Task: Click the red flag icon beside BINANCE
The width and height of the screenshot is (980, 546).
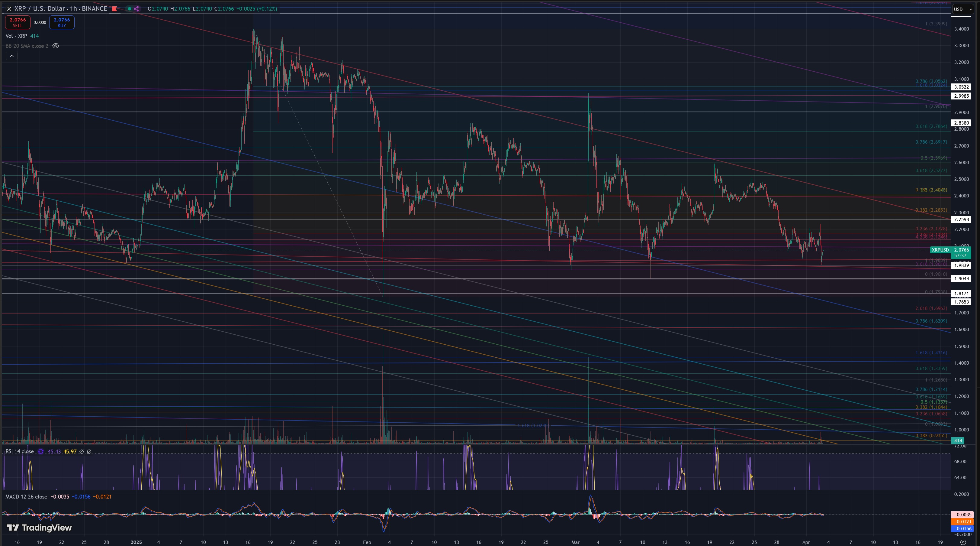Action: [114, 8]
